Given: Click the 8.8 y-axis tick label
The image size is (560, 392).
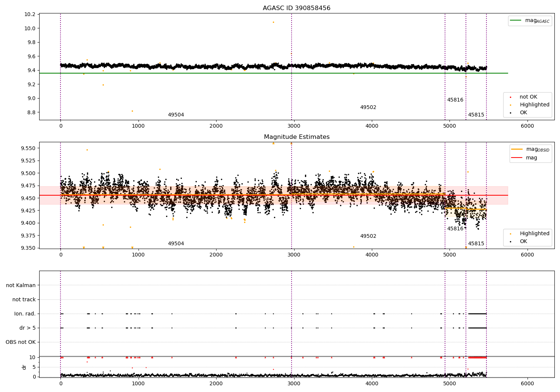Looking at the screenshot, I should (31, 113).
